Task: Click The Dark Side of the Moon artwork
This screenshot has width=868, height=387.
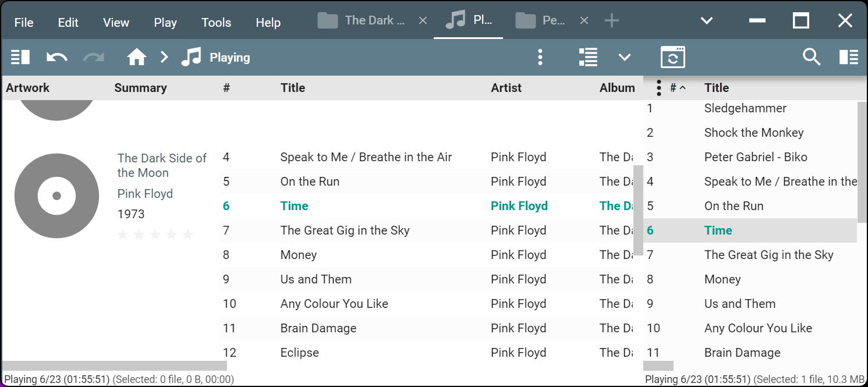Action: coord(56,196)
